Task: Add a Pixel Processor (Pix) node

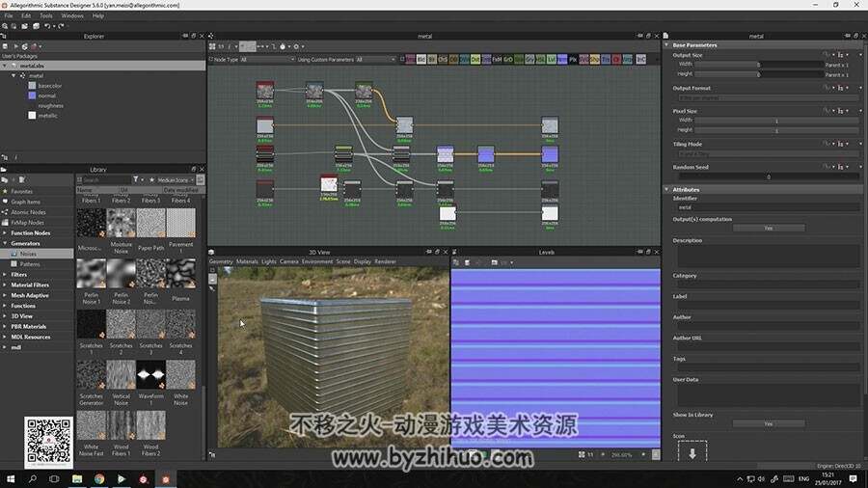Action: 573,59
